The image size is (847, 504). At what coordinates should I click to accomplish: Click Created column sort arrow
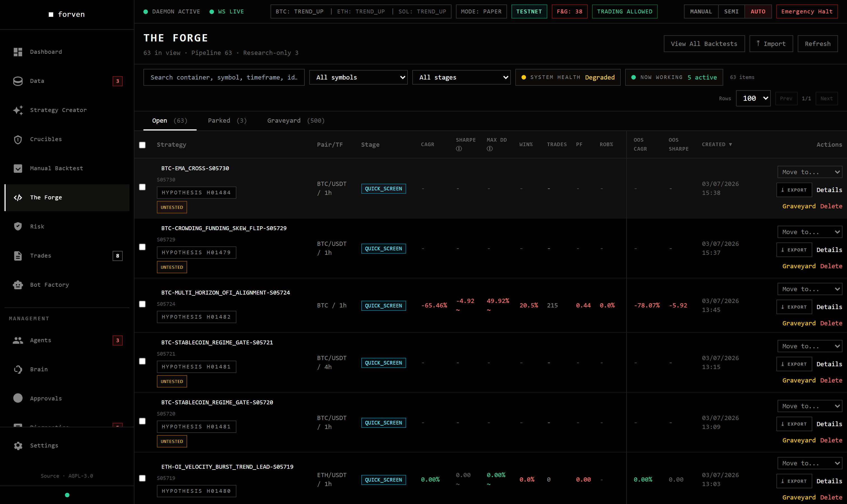click(730, 145)
